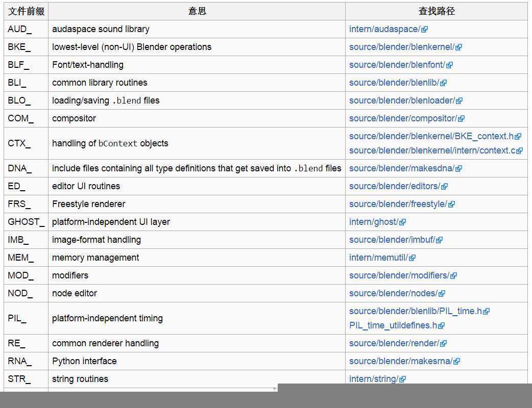Viewport: 532px width, 408px height.
Task: Open the source/blender/modifiers/ link
Action: tap(399, 275)
